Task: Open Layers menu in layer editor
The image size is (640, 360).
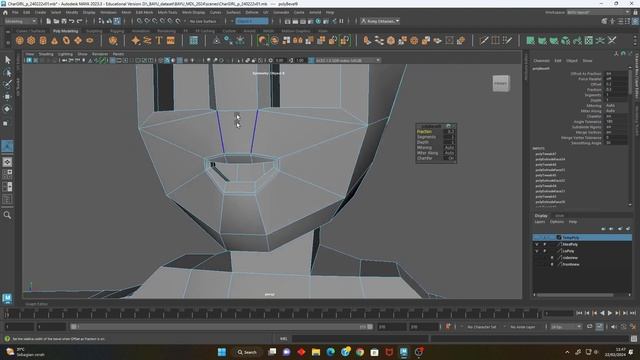Action: point(540,222)
